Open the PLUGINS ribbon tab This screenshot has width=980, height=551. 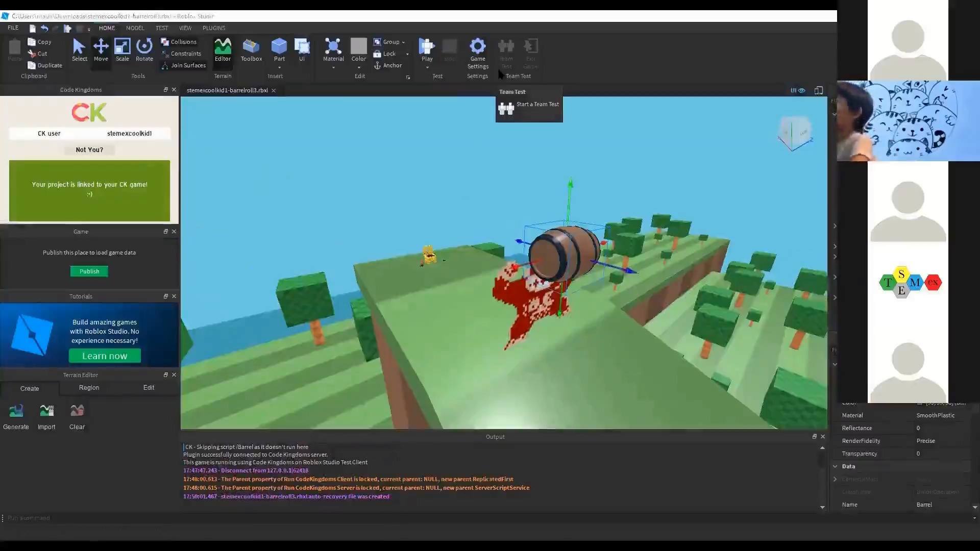[x=214, y=28]
